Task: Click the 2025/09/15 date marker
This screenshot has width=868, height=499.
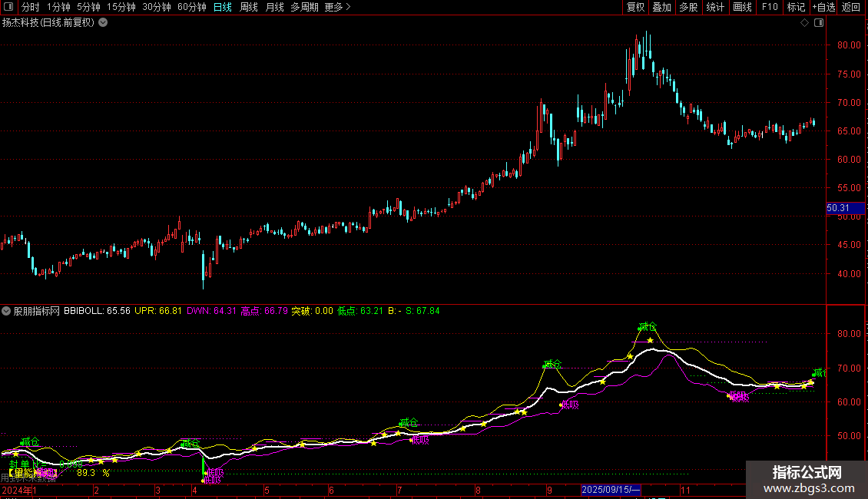Action: tap(611, 490)
